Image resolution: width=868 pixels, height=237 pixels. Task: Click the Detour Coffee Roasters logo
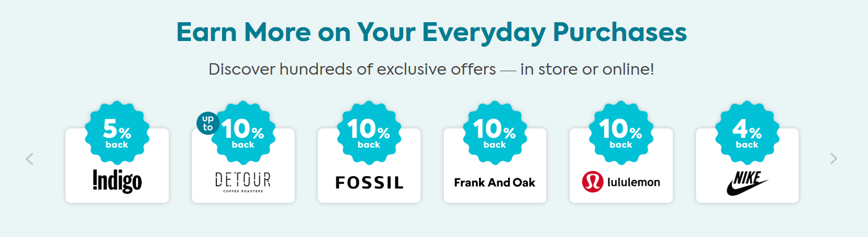coord(243,182)
